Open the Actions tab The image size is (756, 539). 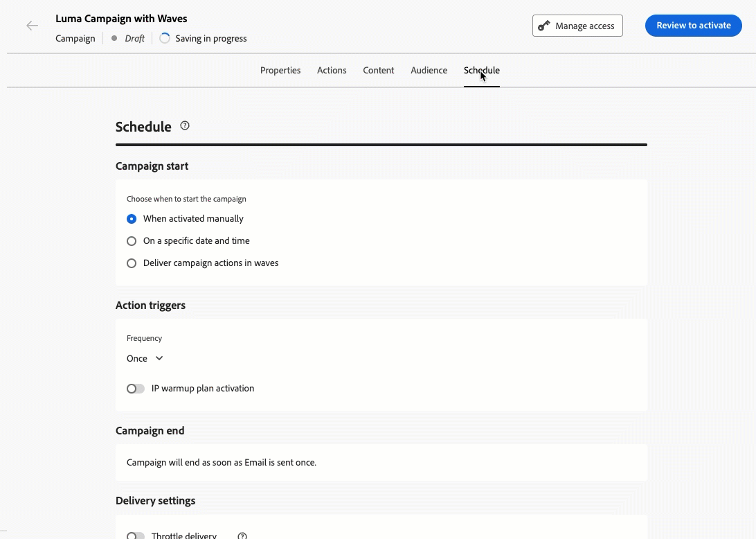[332, 70]
